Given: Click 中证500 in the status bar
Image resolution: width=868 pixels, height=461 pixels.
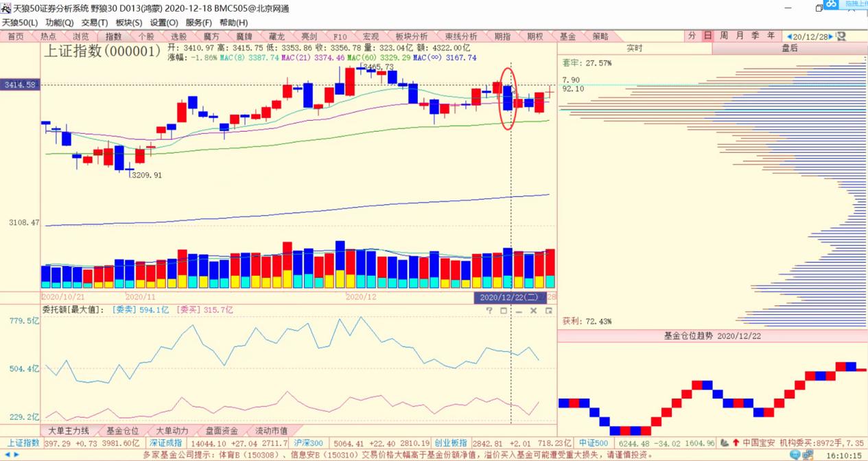Looking at the screenshot, I should coord(593,443).
